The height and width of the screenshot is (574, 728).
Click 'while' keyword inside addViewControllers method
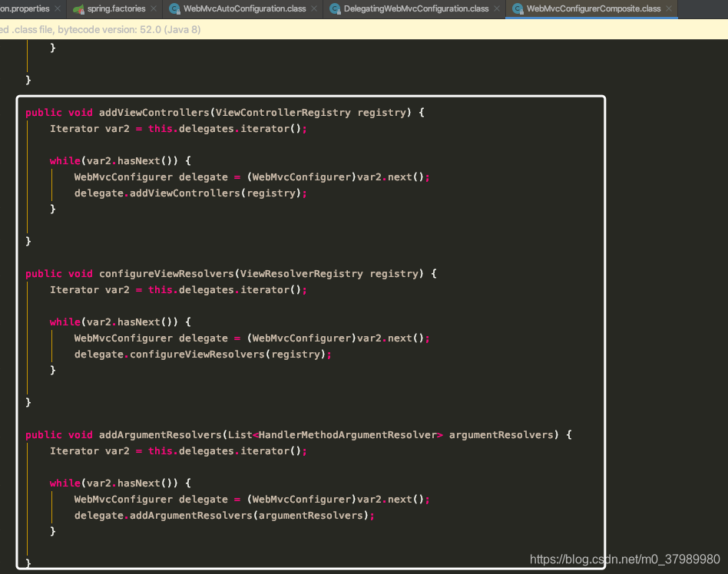[x=65, y=161]
